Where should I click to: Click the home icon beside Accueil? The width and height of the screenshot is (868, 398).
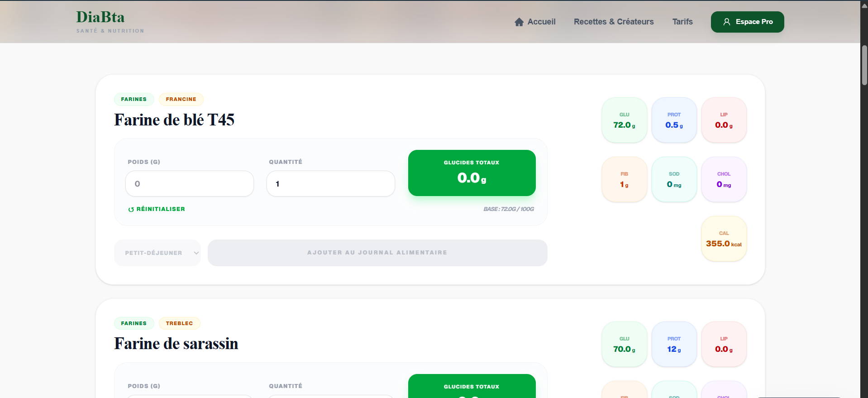tap(519, 22)
